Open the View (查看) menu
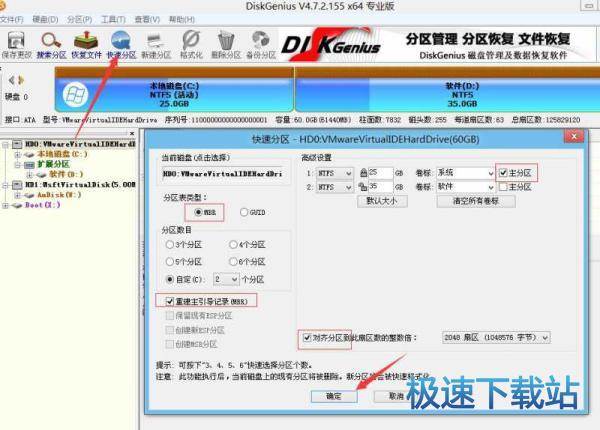600x430 pixels. tap(147, 19)
